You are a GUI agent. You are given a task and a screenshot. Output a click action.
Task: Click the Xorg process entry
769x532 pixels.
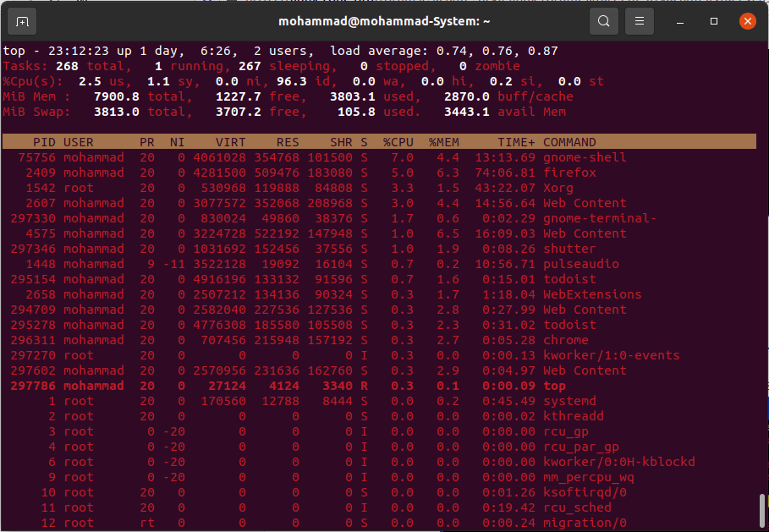pos(558,188)
